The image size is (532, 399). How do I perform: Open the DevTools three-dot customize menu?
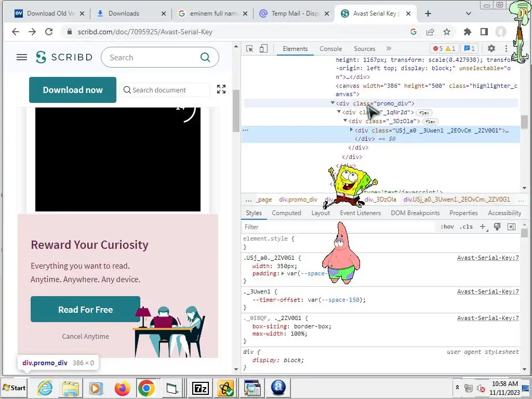coord(506,48)
